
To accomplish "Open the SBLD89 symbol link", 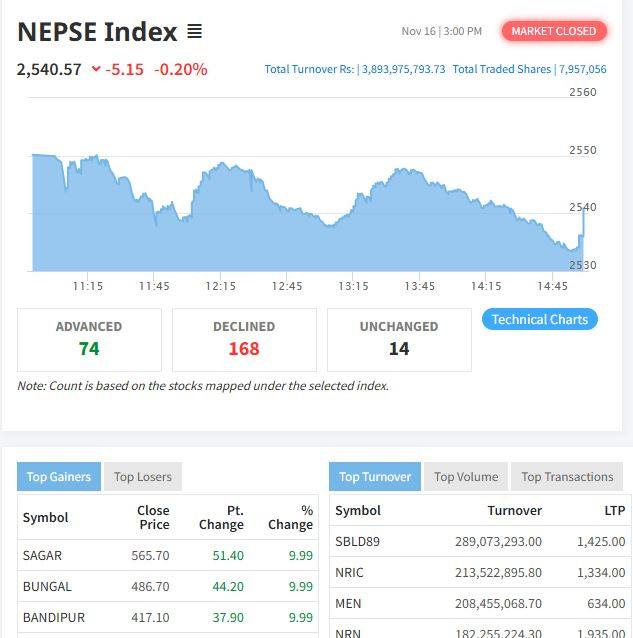I will pyautogui.click(x=358, y=541).
